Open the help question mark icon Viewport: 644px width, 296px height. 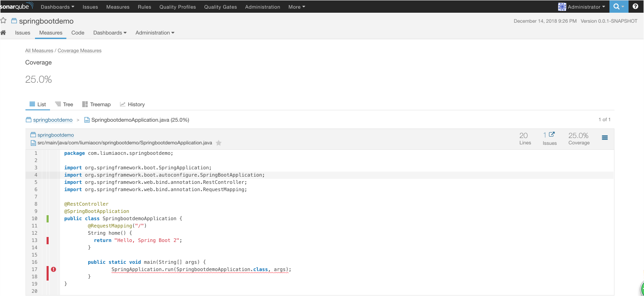635,6
